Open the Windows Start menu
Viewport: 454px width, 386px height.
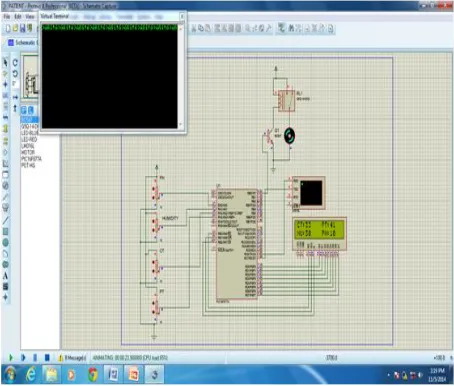10,374
